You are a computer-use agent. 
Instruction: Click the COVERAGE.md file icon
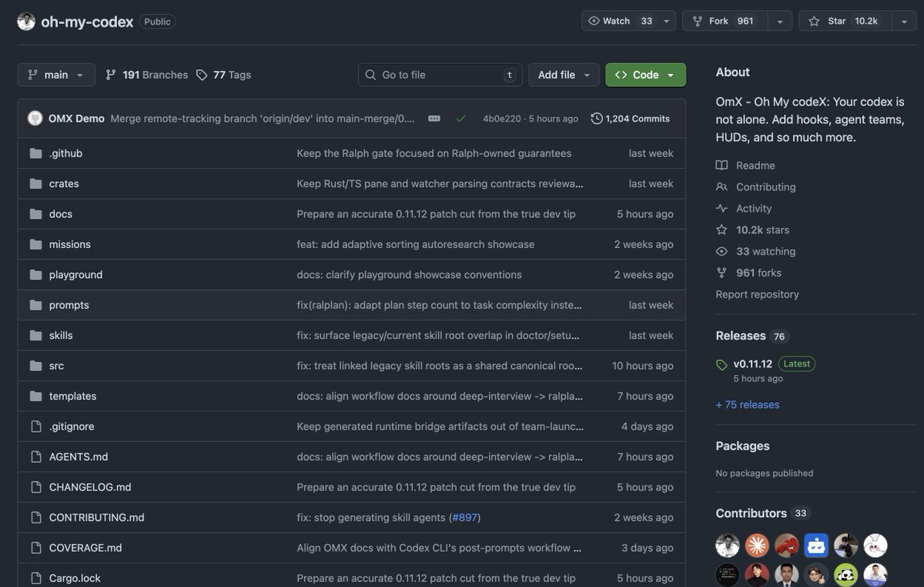[35, 548]
